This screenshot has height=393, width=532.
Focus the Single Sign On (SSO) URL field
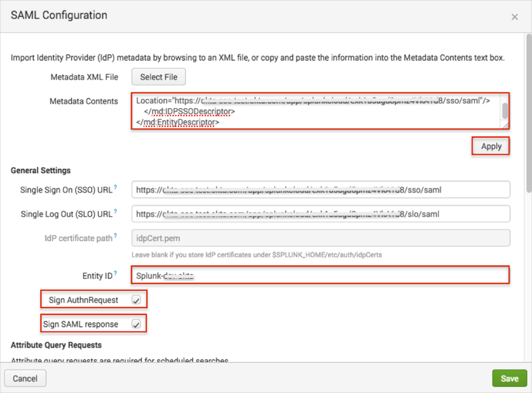coord(320,190)
